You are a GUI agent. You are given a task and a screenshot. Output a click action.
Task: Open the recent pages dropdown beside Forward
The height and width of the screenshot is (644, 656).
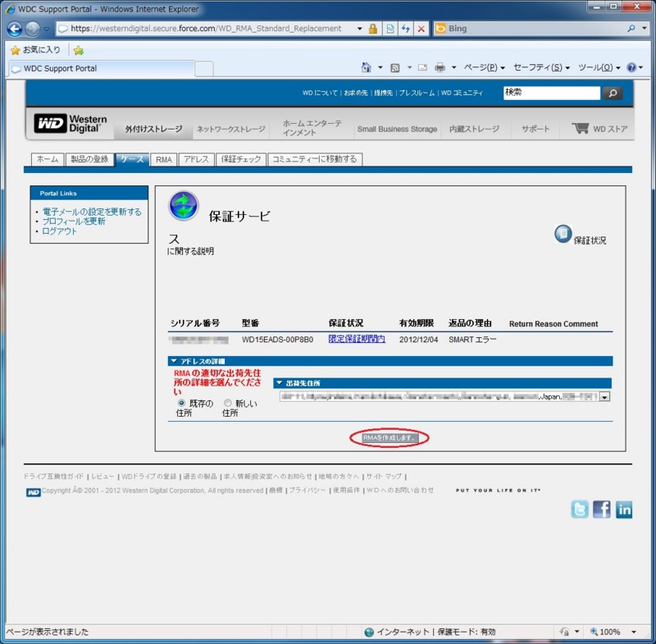pos(46,29)
